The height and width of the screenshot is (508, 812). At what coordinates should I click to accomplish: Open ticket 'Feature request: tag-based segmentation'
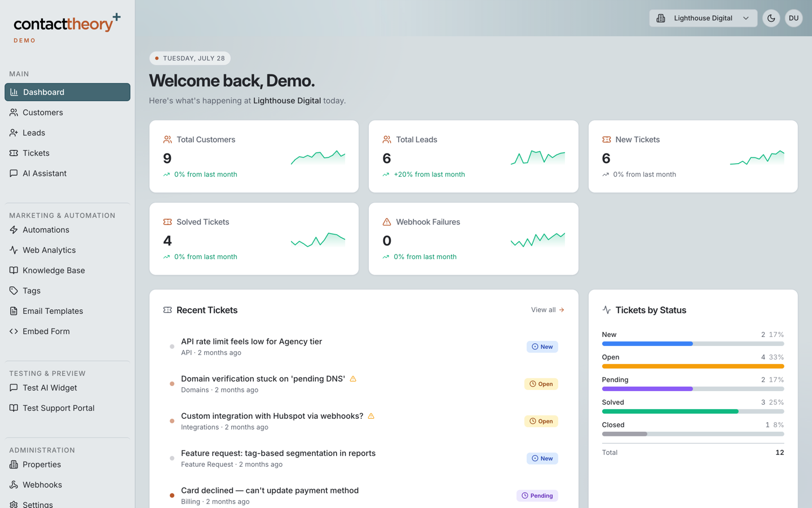[364, 458]
